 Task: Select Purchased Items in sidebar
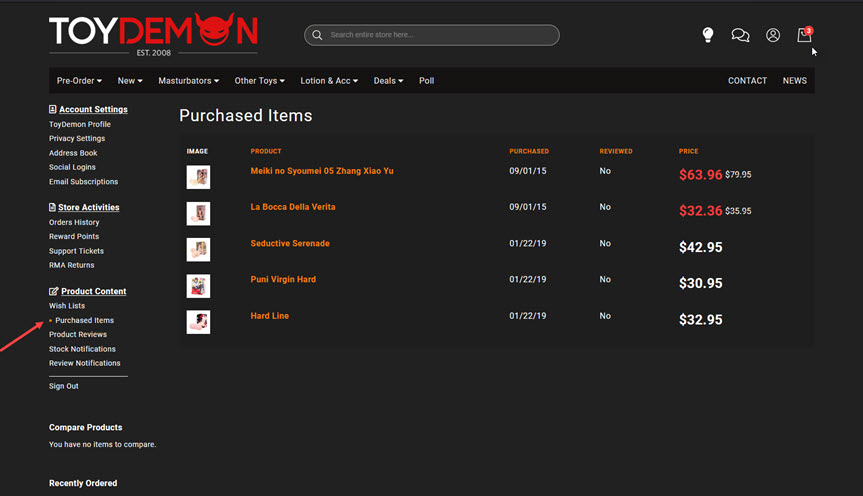[x=84, y=320]
